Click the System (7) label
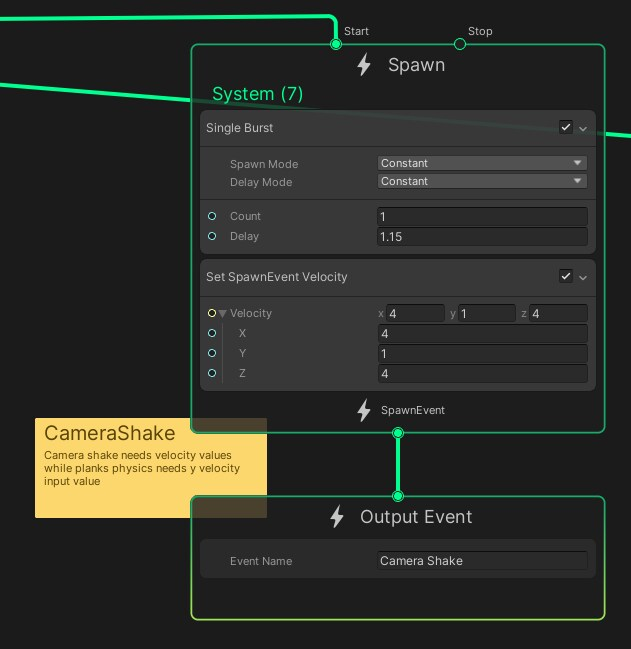Viewport: 631px width, 649px height. pos(257,94)
